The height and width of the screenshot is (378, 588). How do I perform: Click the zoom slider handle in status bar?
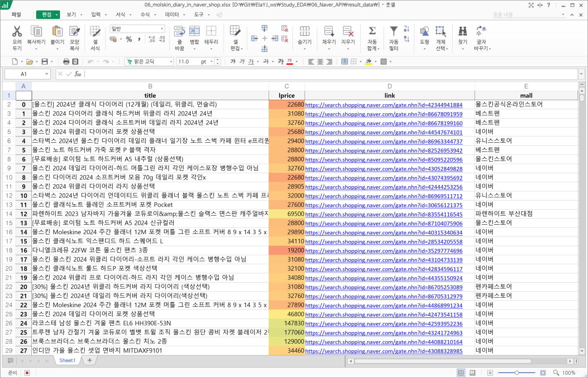click(x=517, y=373)
